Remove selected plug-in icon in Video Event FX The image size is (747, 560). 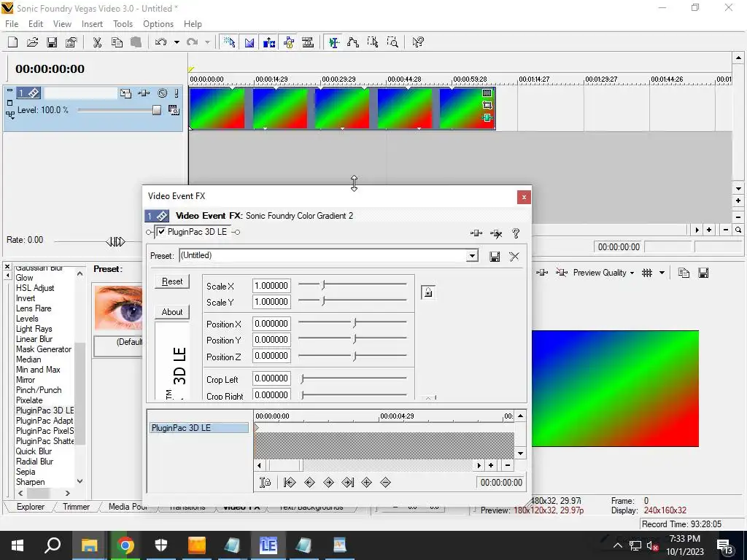[496, 233]
